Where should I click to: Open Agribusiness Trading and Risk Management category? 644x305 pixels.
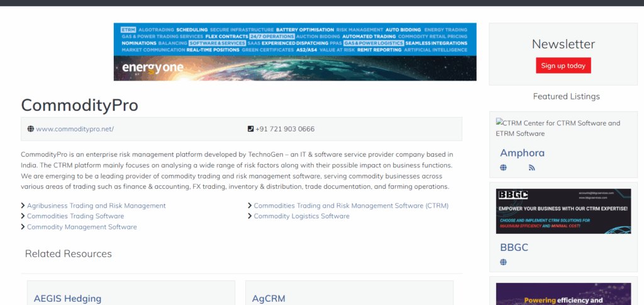(x=96, y=206)
